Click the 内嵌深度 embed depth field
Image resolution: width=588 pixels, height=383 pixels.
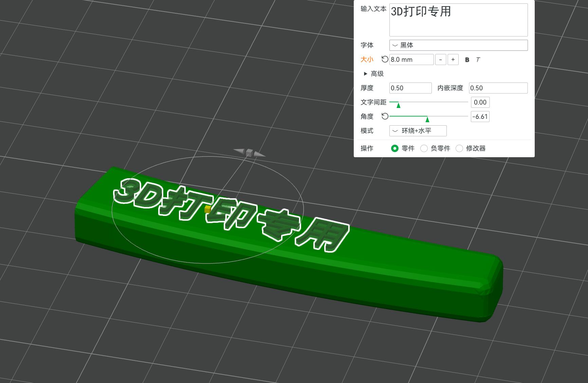point(498,88)
